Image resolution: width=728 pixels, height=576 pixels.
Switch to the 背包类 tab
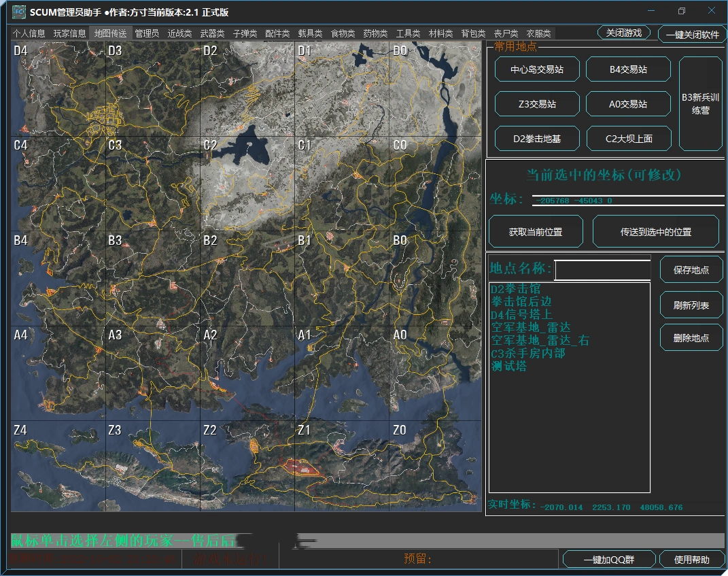pyautogui.click(x=473, y=33)
